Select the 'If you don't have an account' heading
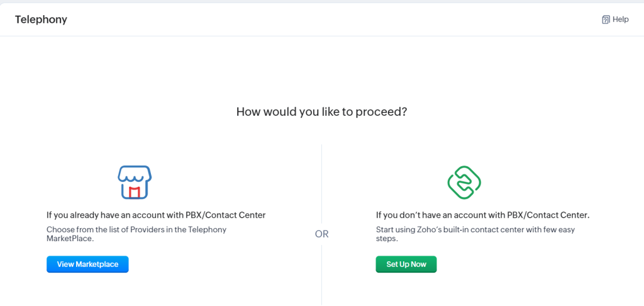644x306 pixels. [482, 215]
